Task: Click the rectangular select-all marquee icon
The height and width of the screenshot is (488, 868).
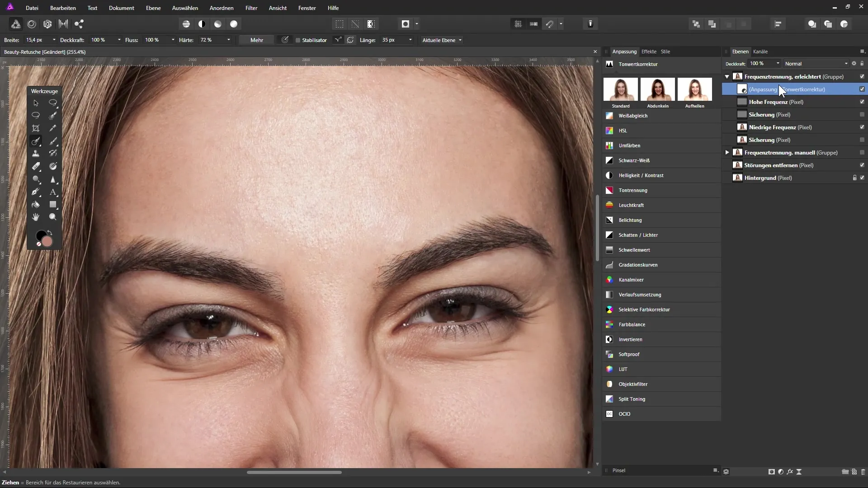Action: pyautogui.click(x=339, y=24)
